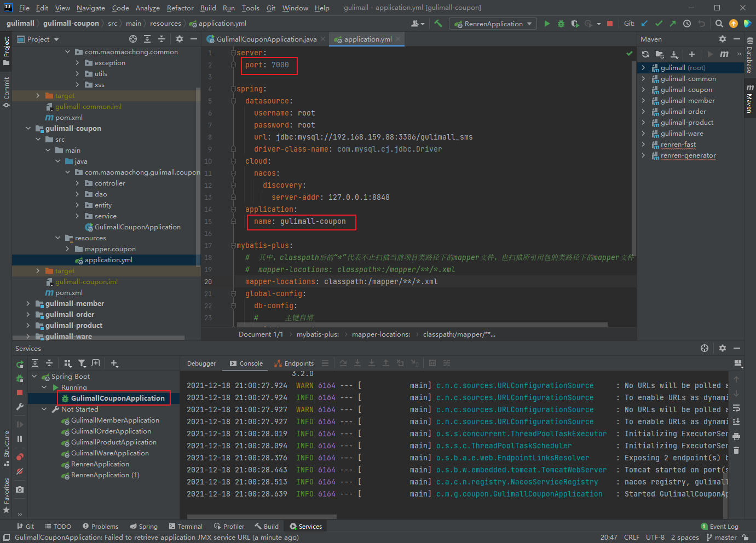The height and width of the screenshot is (543, 756).
Task: Print console output printer icon
Action: coord(736,436)
